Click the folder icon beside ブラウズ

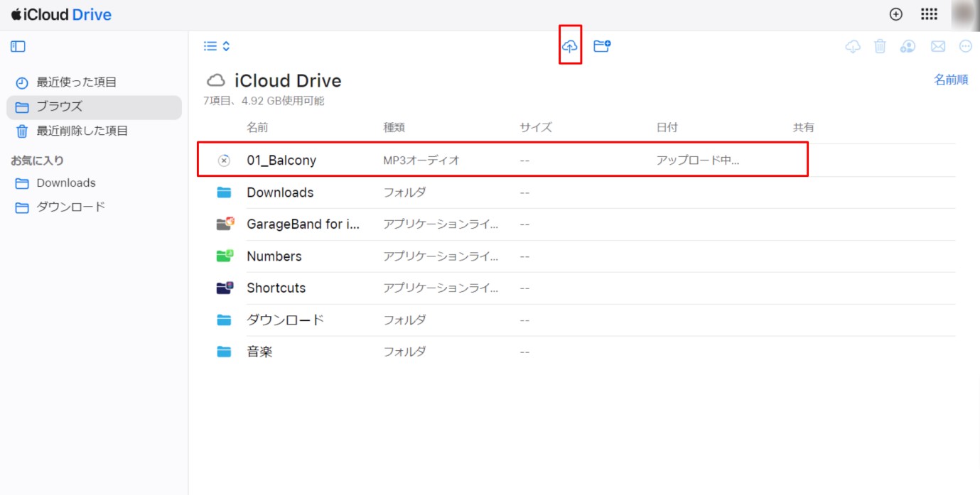coord(22,107)
